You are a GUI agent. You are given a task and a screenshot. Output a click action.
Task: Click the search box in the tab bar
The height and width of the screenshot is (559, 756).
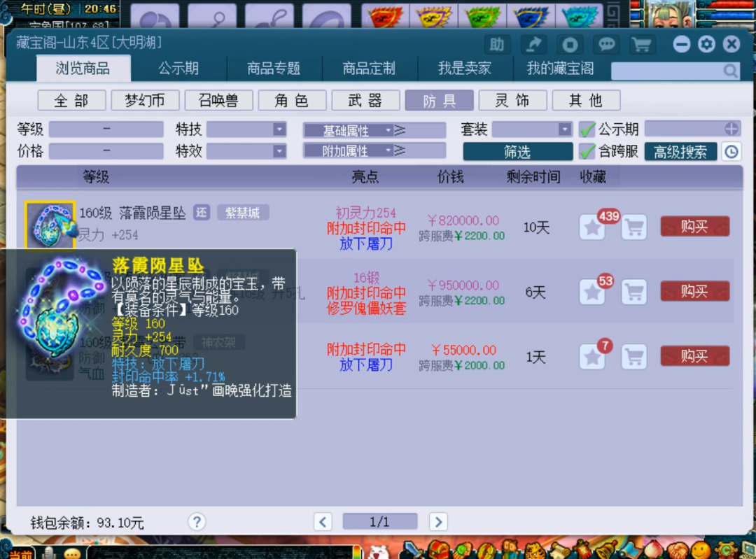[x=675, y=71]
